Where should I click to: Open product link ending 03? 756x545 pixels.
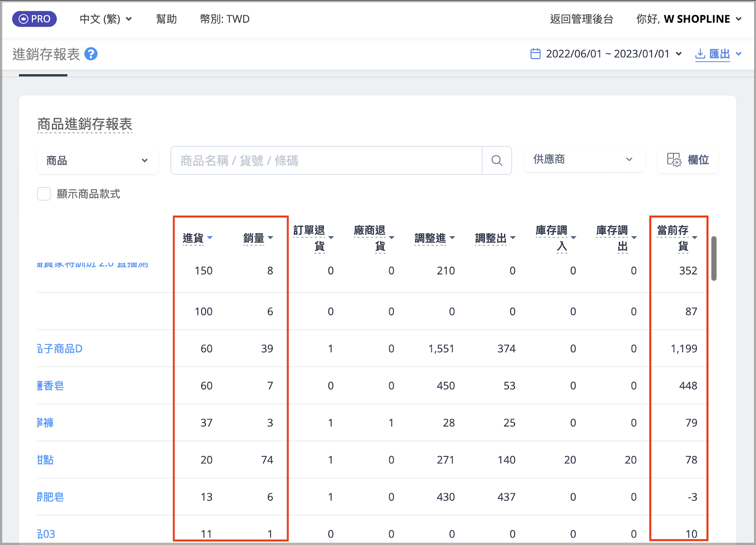[46, 534]
